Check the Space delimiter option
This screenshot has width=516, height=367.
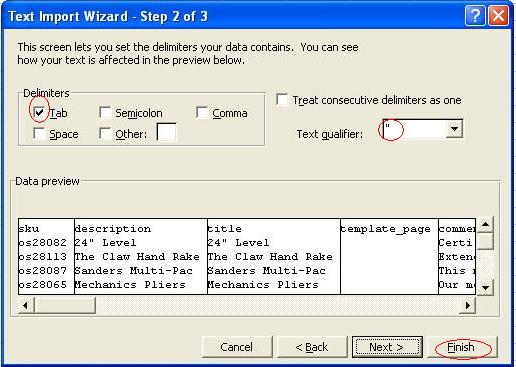(x=39, y=134)
